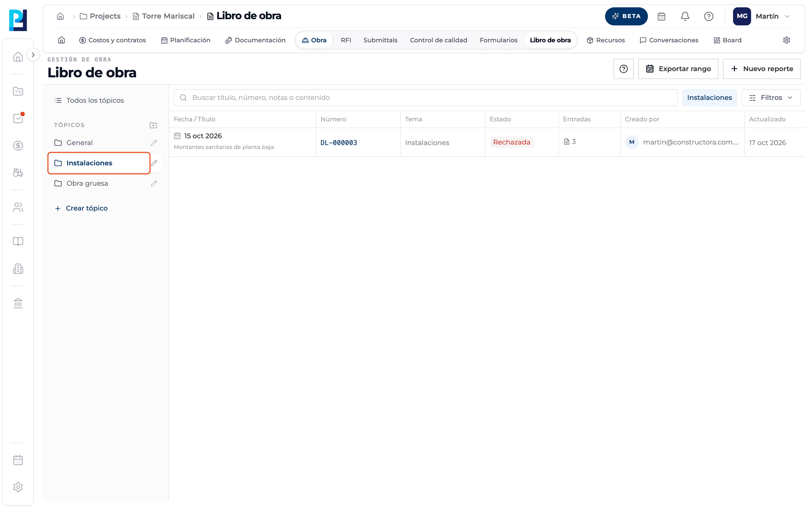Open report number DL-000003

pos(339,143)
